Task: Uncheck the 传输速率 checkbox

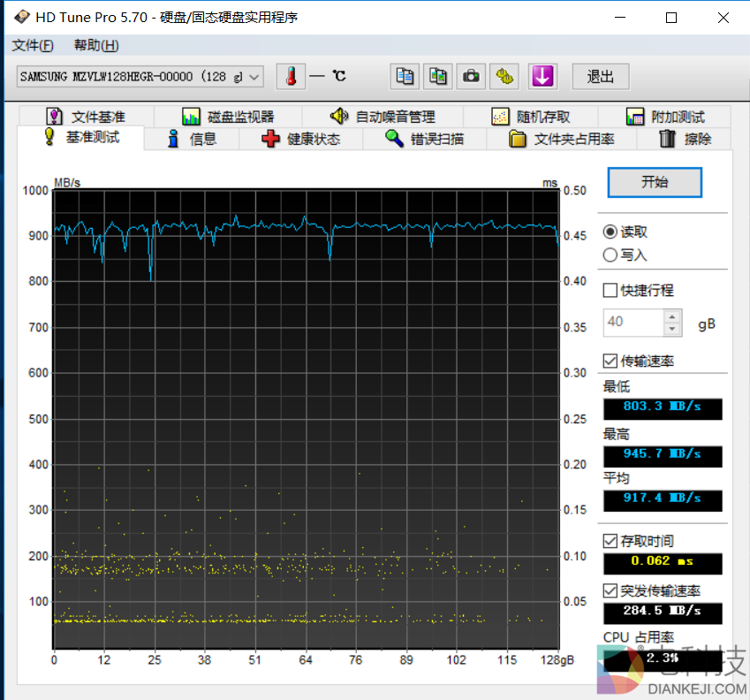Action: point(610,361)
